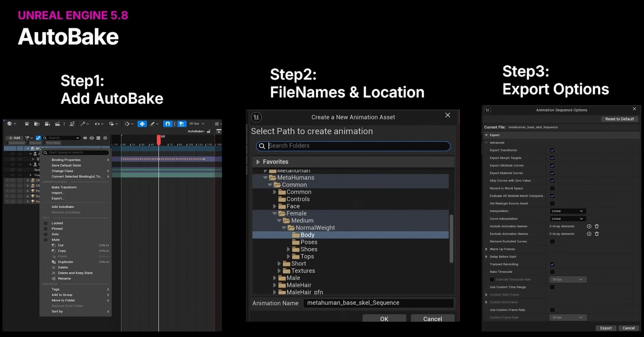The height and width of the screenshot is (337, 644).
Task: Toggle the blue magnet snapping button
Action: click(168, 124)
